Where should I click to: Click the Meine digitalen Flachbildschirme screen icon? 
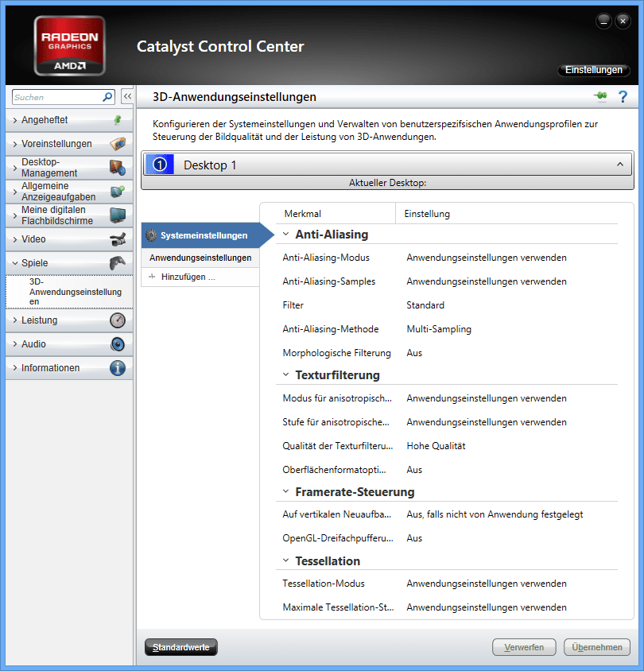pos(118,215)
